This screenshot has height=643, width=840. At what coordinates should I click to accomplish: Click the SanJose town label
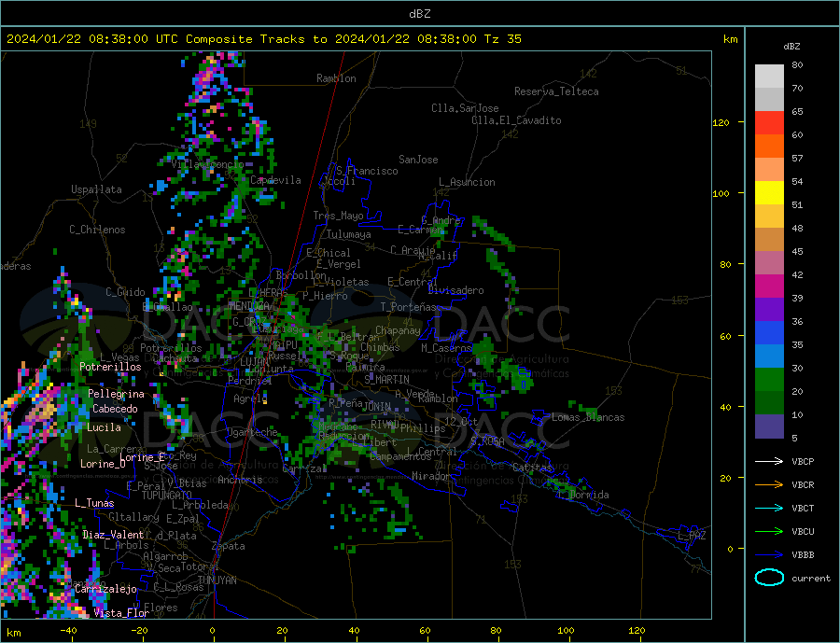pos(418,160)
